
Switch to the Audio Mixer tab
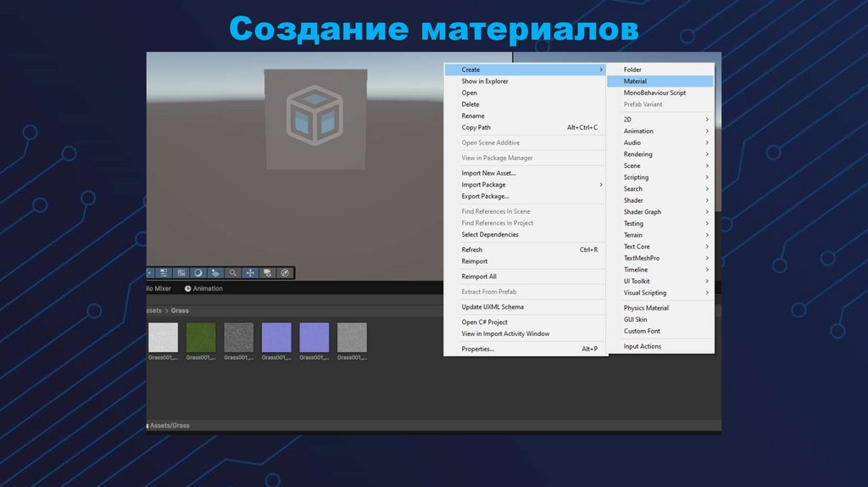[159, 288]
